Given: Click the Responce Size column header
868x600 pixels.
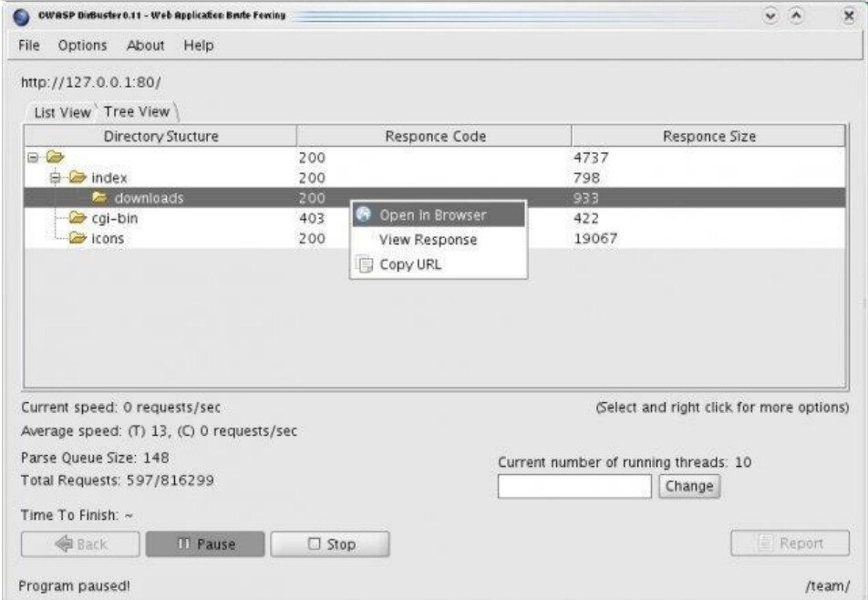Looking at the screenshot, I should point(708,137).
